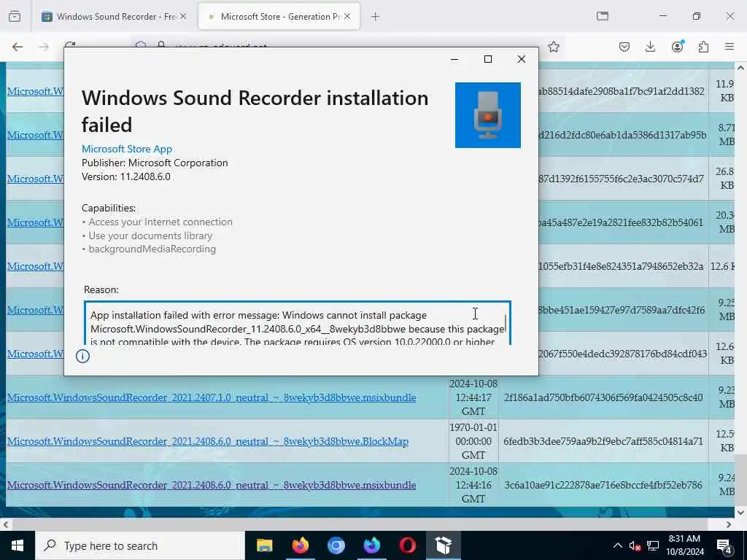Click the muted volume tray icon
The height and width of the screenshot is (560, 747).
tap(635, 545)
